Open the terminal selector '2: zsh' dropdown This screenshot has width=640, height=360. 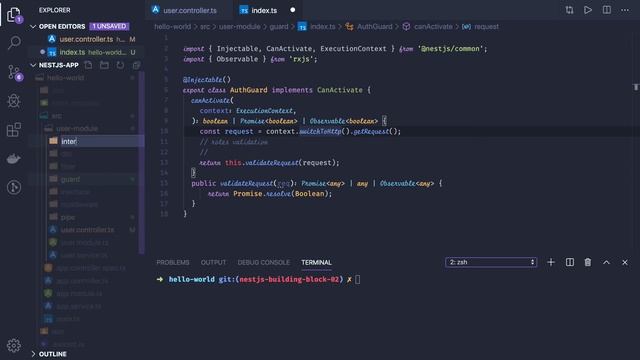[491, 262]
